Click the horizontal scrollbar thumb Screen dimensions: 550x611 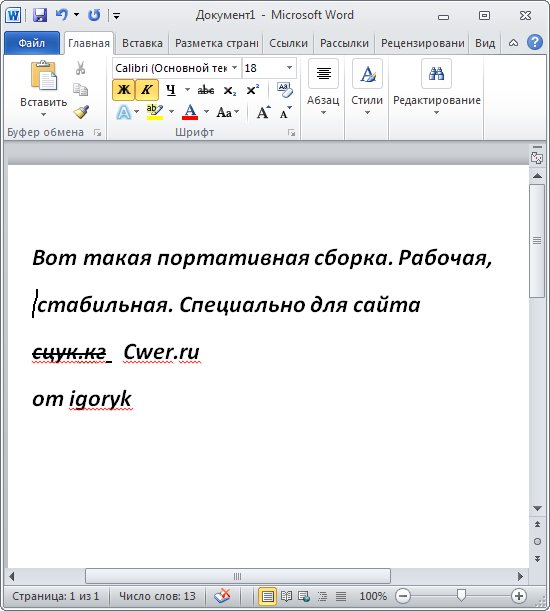click(x=238, y=576)
